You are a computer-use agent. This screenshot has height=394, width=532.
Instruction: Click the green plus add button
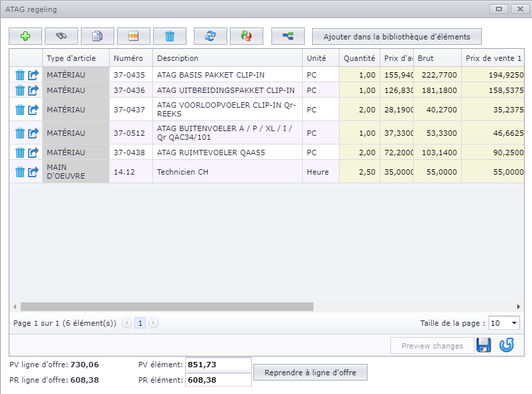(x=25, y=36)
